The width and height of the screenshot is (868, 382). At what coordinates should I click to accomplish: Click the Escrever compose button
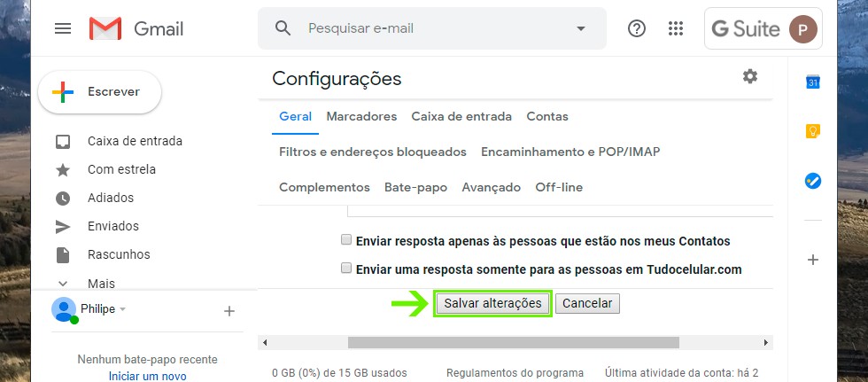click(99, 92)
